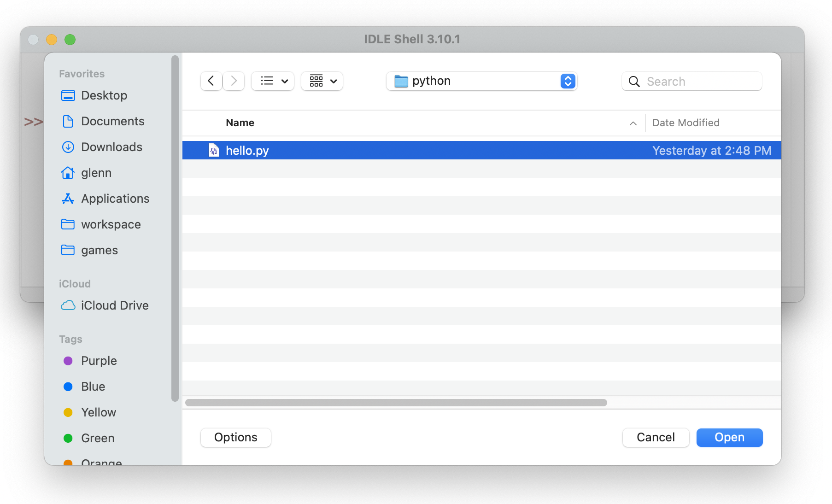832x504 pixels.
Task: Select the Blue tag
Action: [93, 387]
